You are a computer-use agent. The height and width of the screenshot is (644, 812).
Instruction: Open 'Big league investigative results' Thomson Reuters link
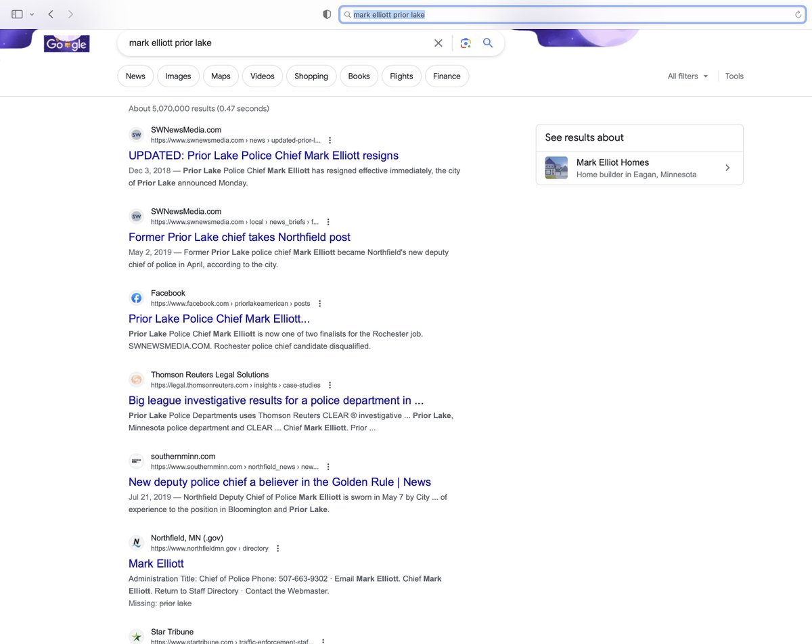click(276, 400)
